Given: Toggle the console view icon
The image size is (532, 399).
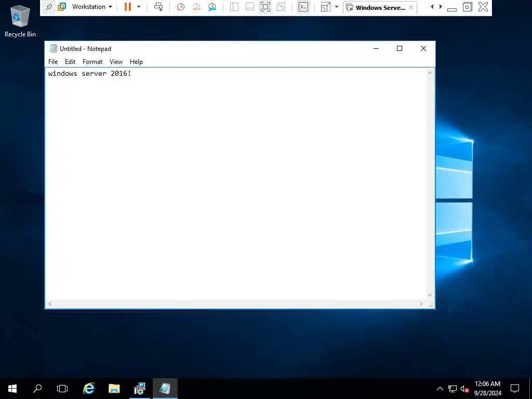Looking at the screenshot, I should (x=303, y=7).
